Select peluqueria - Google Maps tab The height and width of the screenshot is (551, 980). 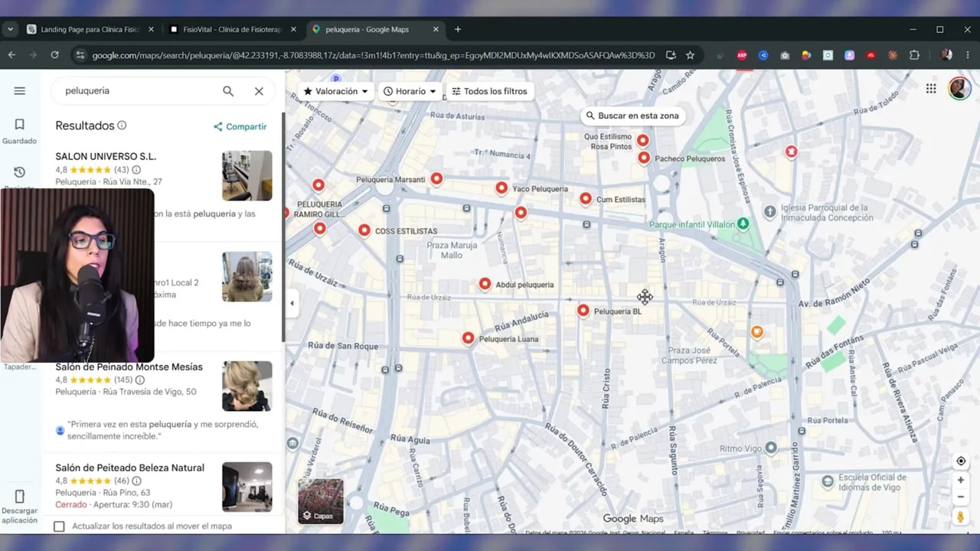click(x=375, y=29)
